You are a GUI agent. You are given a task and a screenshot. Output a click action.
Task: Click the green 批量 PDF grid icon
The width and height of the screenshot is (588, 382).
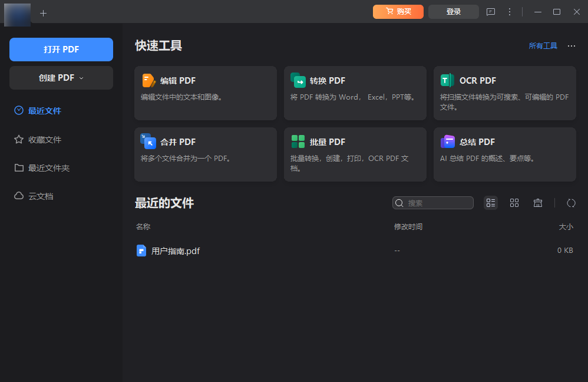click(x=298, y=141)
